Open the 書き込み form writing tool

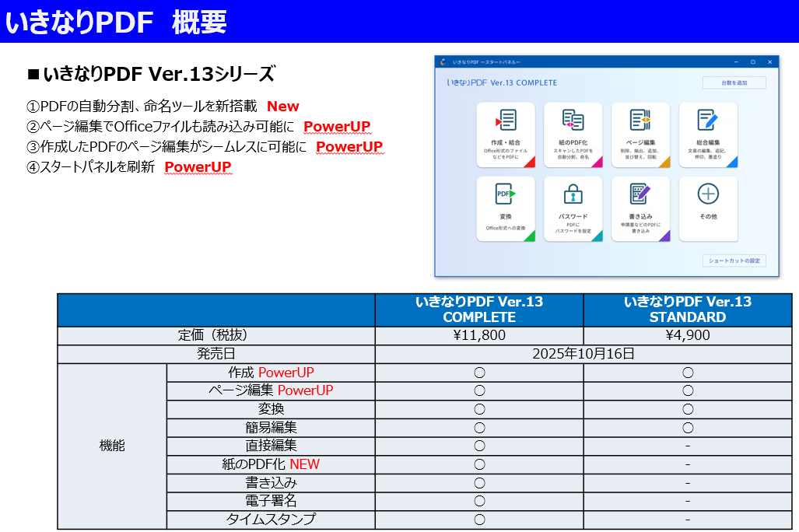[641, 208]
